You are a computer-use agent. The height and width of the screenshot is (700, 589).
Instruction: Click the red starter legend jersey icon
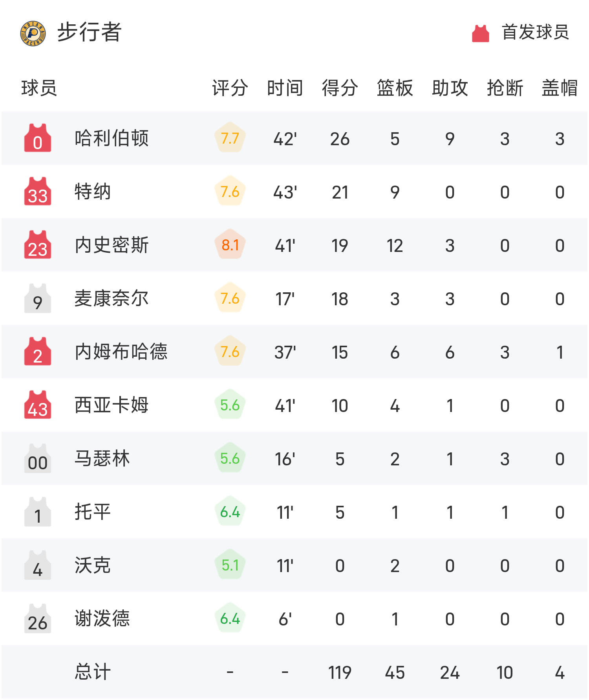pyautogui.click(x=480, y=33)
